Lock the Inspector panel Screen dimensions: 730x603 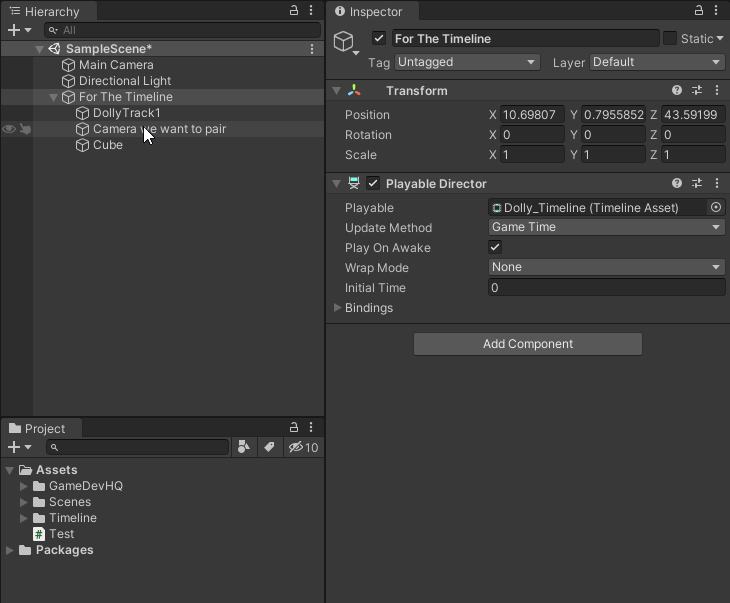[x=699, y=10]
